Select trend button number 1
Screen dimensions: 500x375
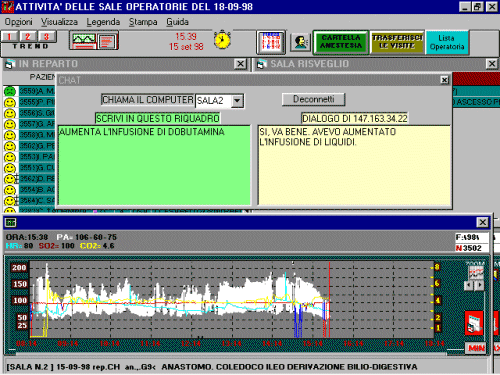point(9,37)
